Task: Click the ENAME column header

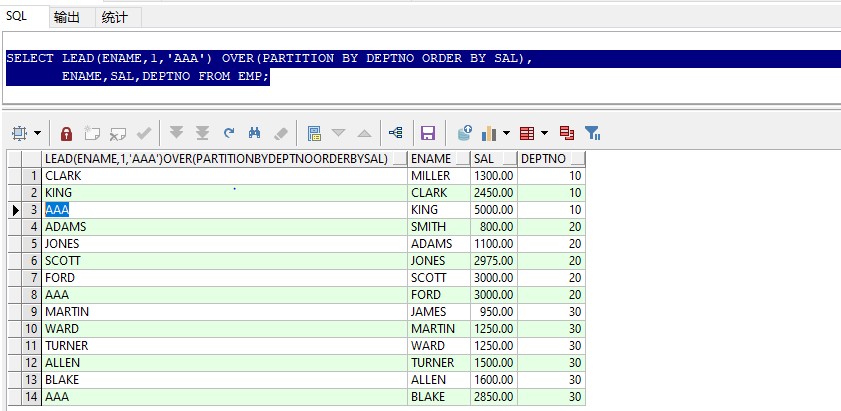Action: point(431,159)
